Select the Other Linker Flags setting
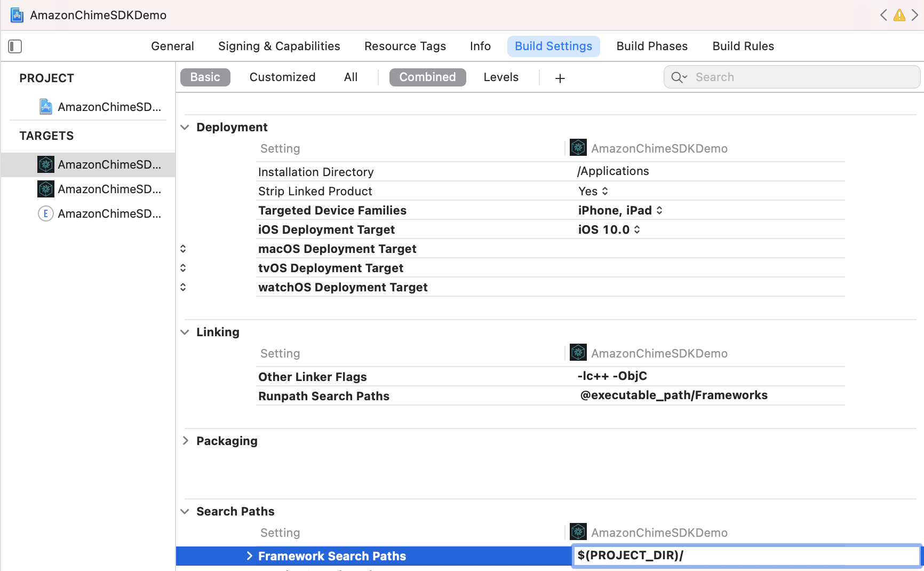 click(x=313, y=377)
